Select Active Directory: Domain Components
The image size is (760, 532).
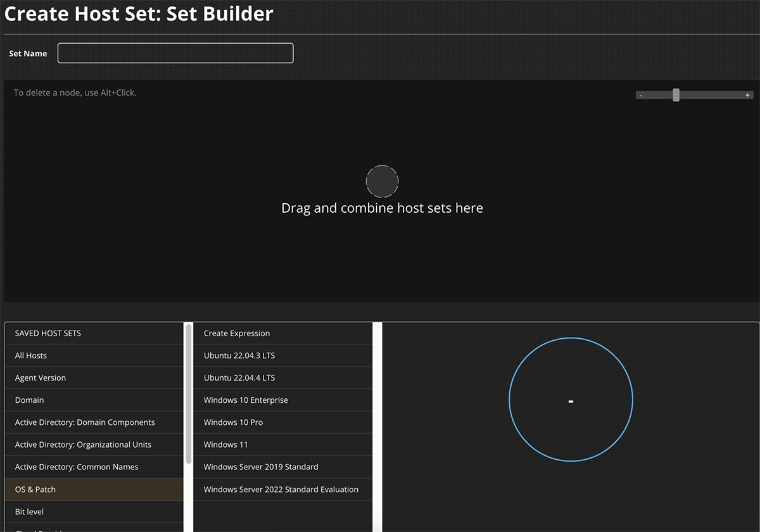pos(94,422)
